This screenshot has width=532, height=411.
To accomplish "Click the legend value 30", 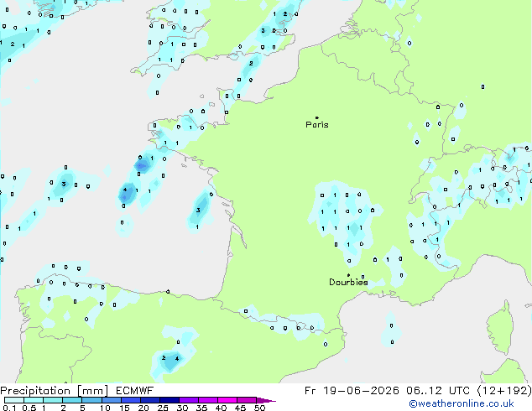I will click(182, 408).
